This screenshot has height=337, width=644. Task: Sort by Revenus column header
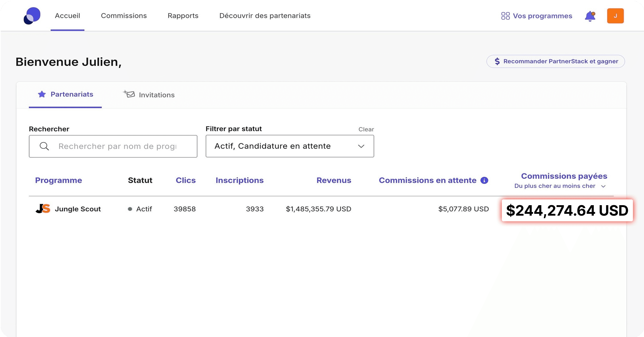(x=334, y=180)
